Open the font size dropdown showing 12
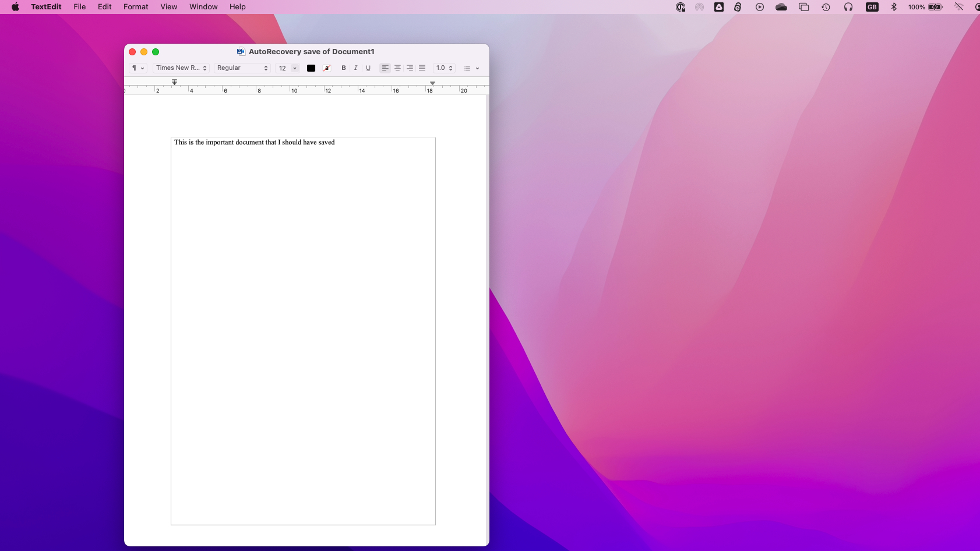 287,68
